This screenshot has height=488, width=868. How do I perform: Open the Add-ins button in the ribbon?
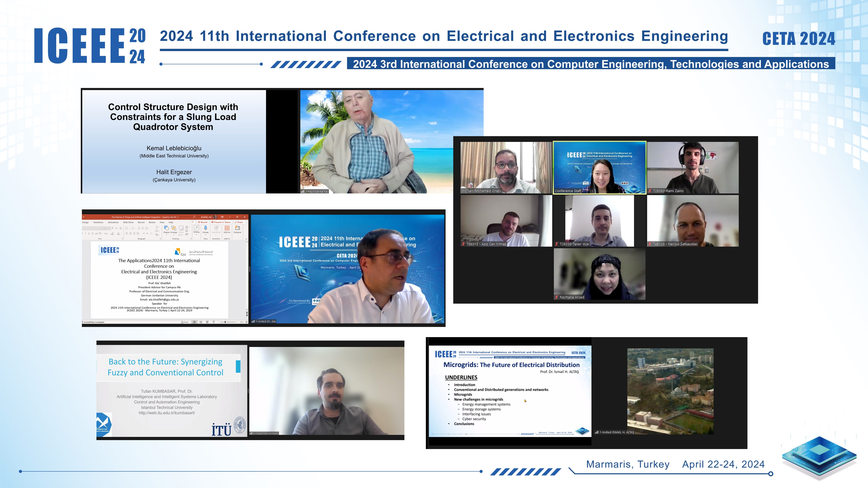coord(227,230)
